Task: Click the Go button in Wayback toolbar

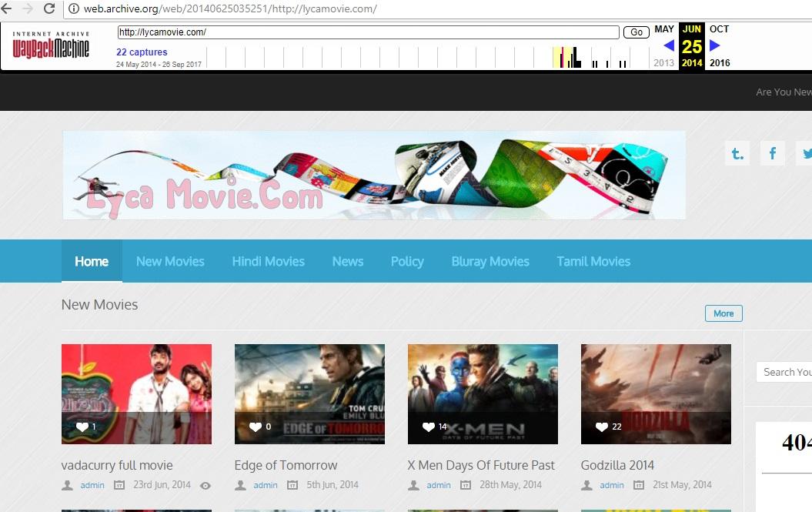Action: [x=637, y=32]
